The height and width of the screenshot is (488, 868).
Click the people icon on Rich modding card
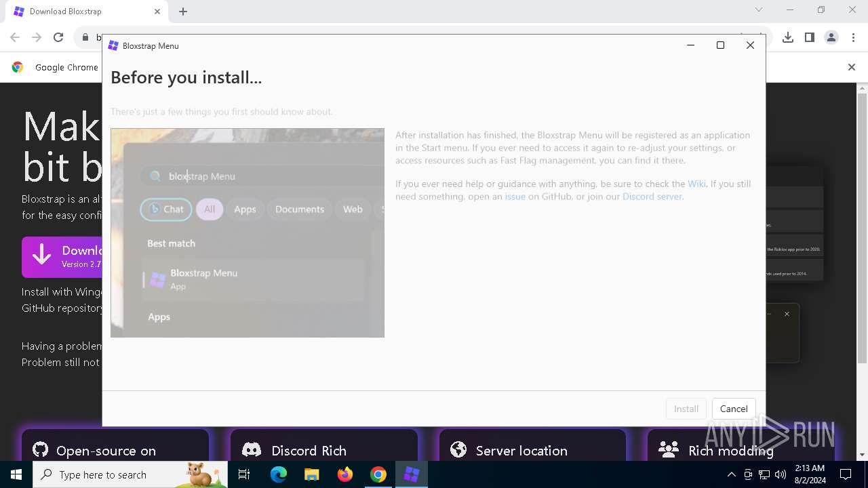(669, 450)
